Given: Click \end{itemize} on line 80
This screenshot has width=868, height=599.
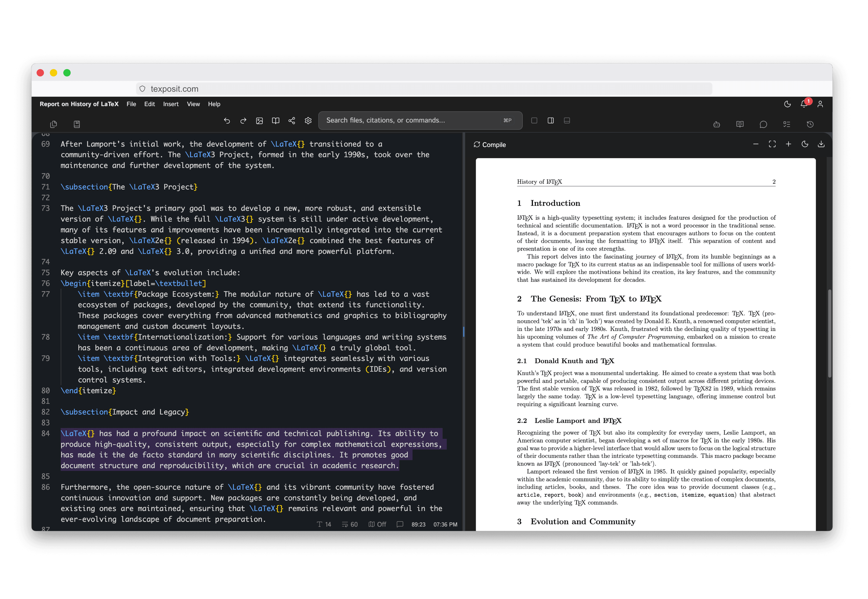Looking at the screenshot, I should click(x=88, y=391).
